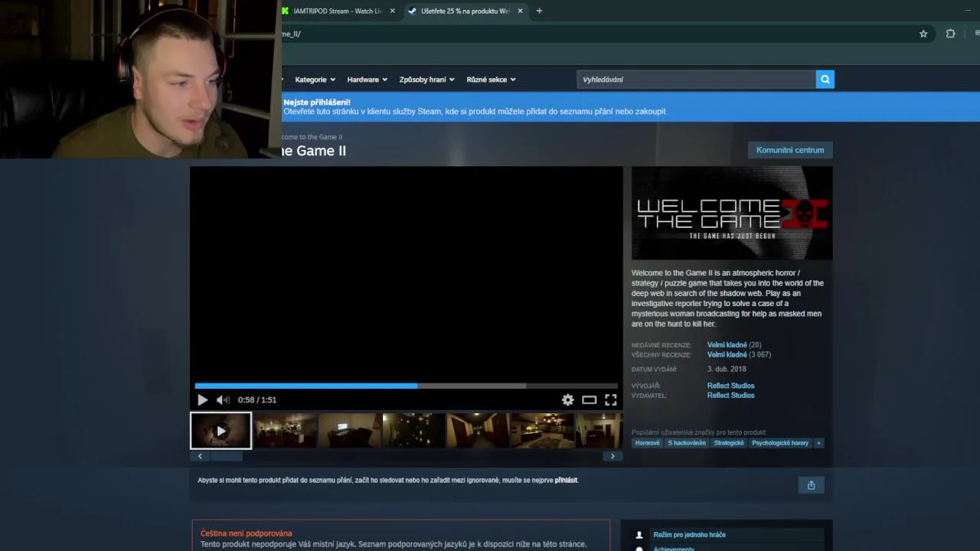Open Velmi kladné recent reviews link
The height and width of the screenshot is (551, 980).
click(x=727, y=345)
